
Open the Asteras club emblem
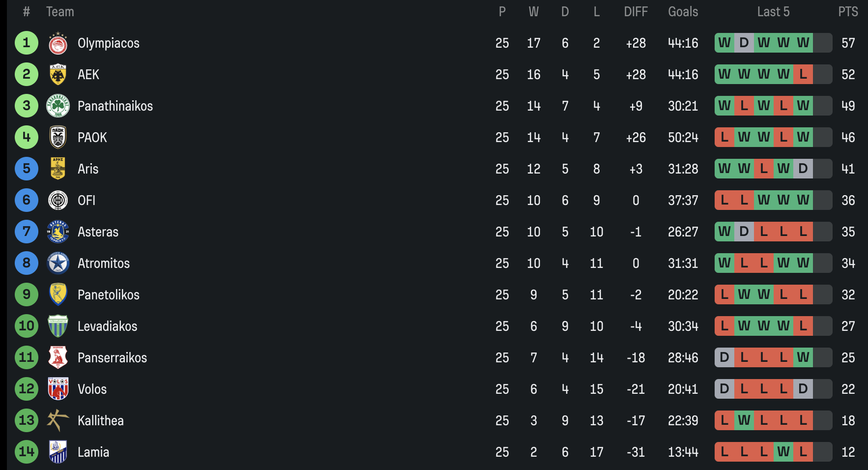tap(58, 232)
